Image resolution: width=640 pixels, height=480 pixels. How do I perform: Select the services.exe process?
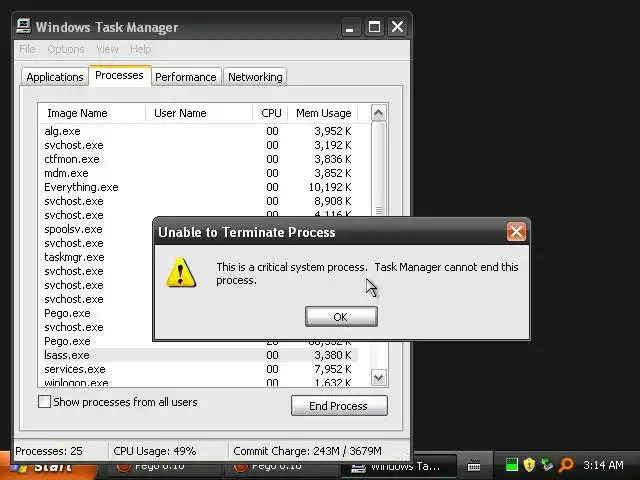pos(75,369)
